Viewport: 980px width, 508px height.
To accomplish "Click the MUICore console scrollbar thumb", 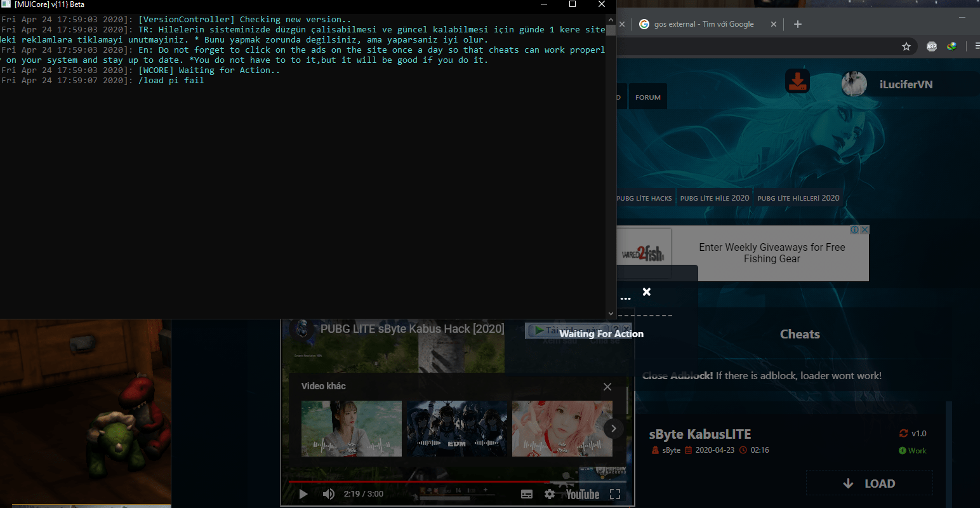I will click(611, 29).
